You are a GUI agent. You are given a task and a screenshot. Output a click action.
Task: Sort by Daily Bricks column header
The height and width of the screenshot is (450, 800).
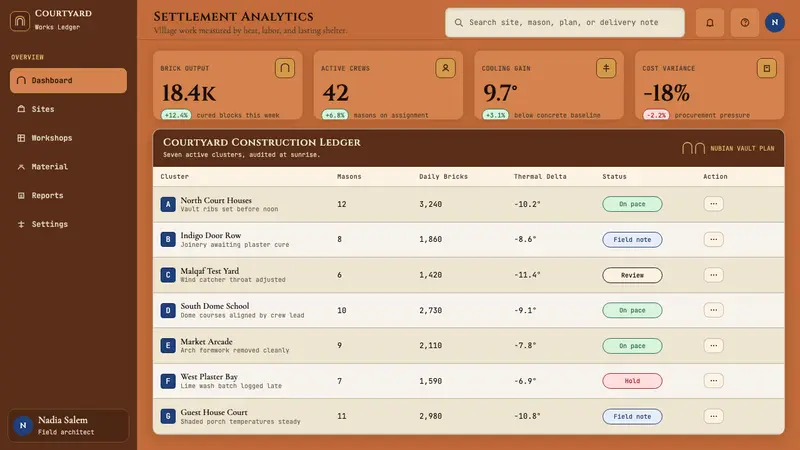coord(443,177)
